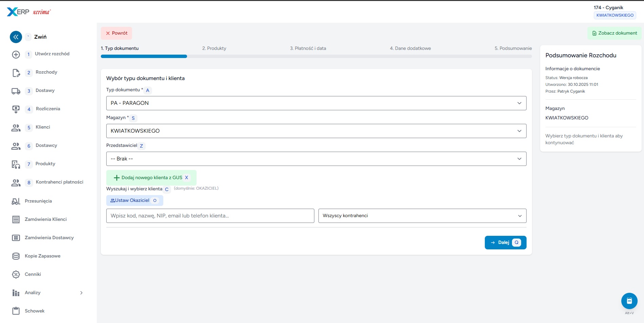The image size is (644, 323).
Task: Open the Magazyn KWIATKOWSKIEGO dropdown
Action: click(316, 131)
